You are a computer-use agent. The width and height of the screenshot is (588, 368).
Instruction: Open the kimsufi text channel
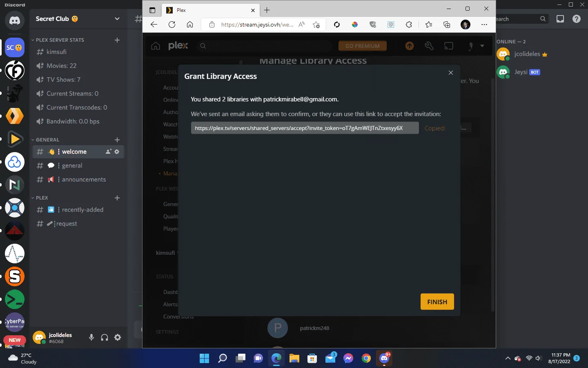(x=78, y=52)
